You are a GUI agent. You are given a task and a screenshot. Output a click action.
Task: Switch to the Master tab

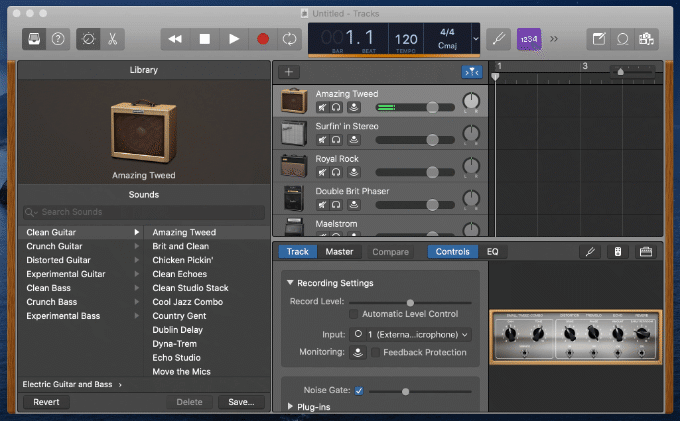coord(339,252)
